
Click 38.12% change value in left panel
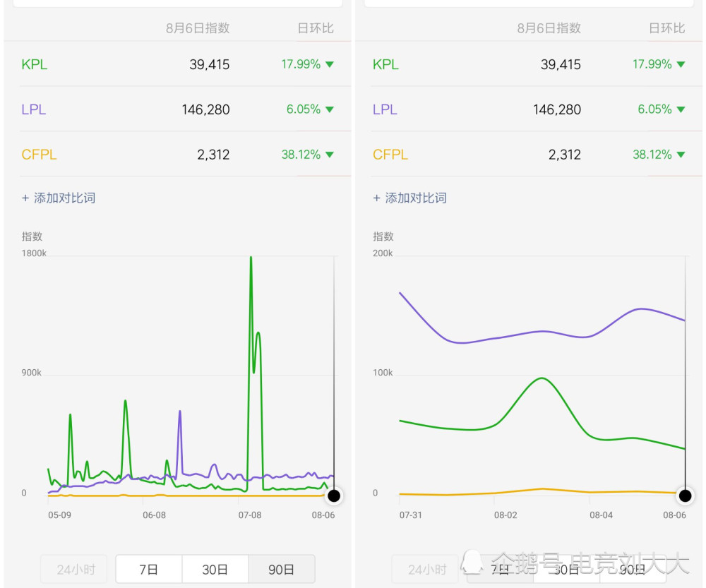(301, 155)
